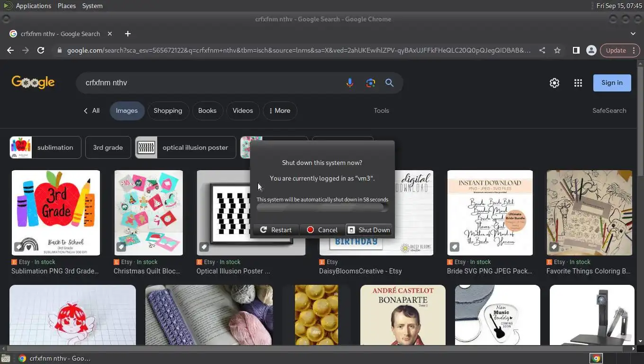Select the Images tab
This screenshot has height=364, width=644.
pos(126,110)
